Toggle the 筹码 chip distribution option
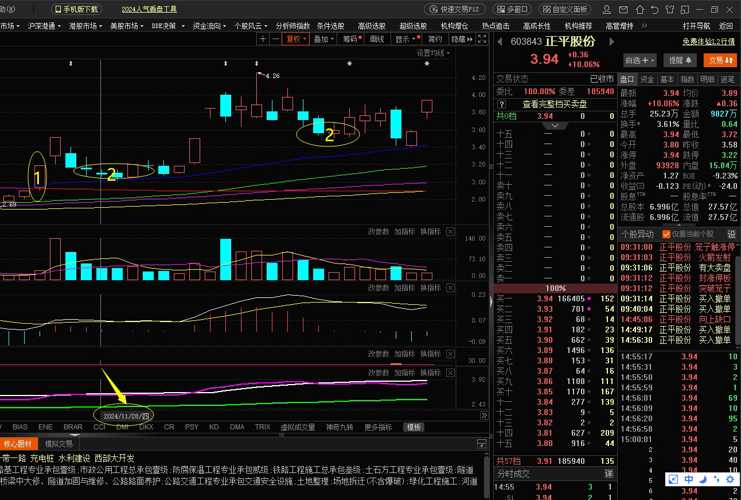741x500 pixels. pyautogui.click(x=351, y=39)
